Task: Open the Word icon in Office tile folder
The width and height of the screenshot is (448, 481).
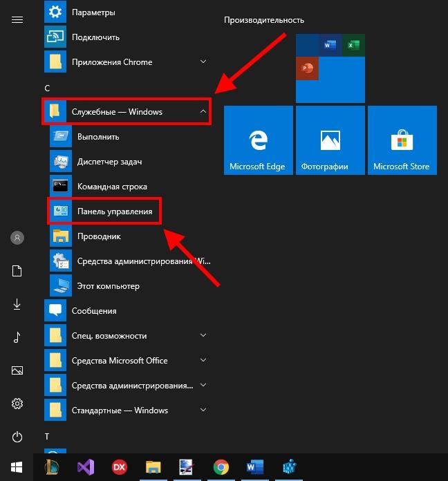Action: point(330,46)
